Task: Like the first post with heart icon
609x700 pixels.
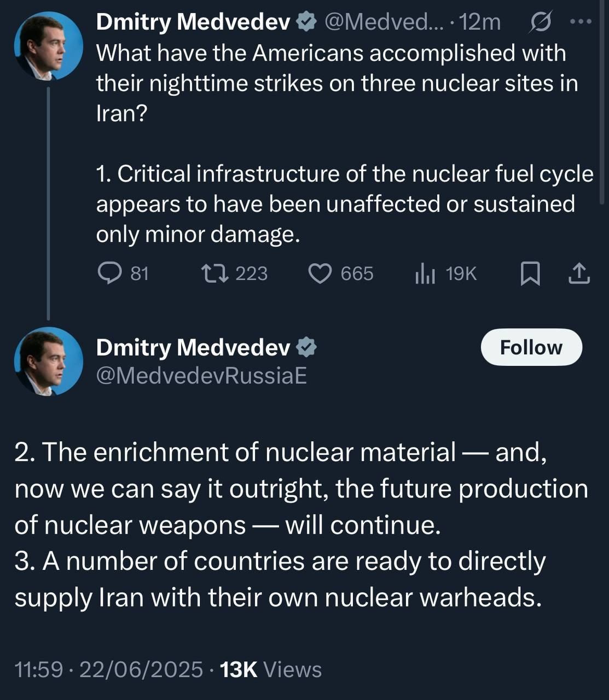Action: 320,273
